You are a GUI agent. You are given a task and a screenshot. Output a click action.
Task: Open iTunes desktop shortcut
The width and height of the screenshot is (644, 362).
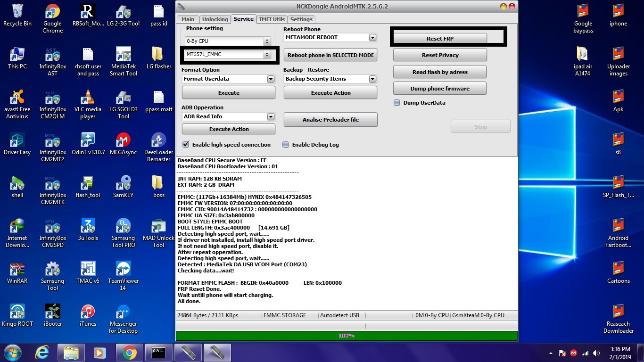click(x=88, y=315)
